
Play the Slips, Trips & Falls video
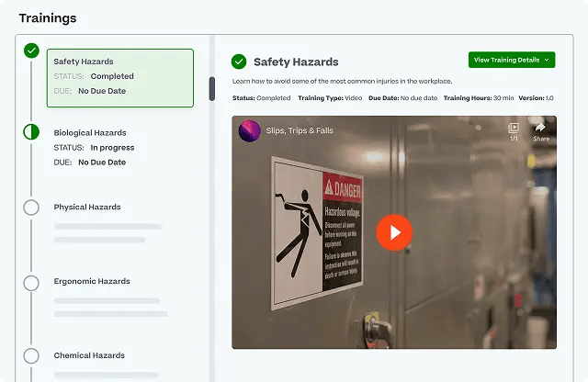click(394, 232)
